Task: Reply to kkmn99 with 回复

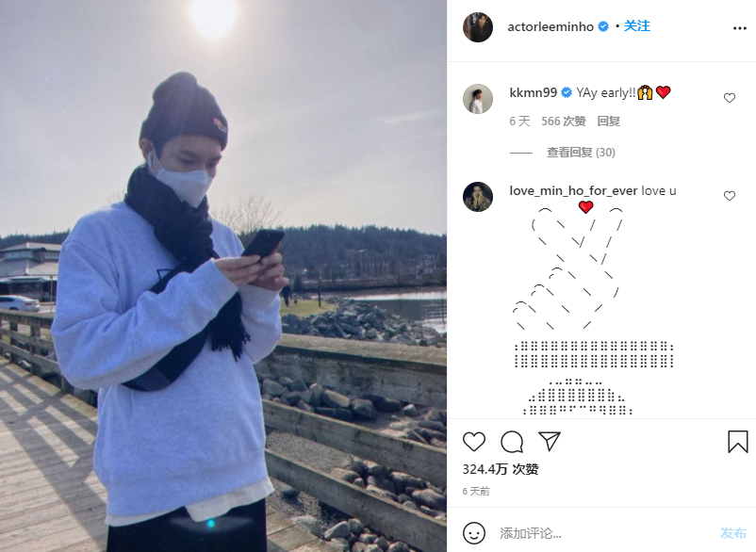Action: click(x=608, y=121)
